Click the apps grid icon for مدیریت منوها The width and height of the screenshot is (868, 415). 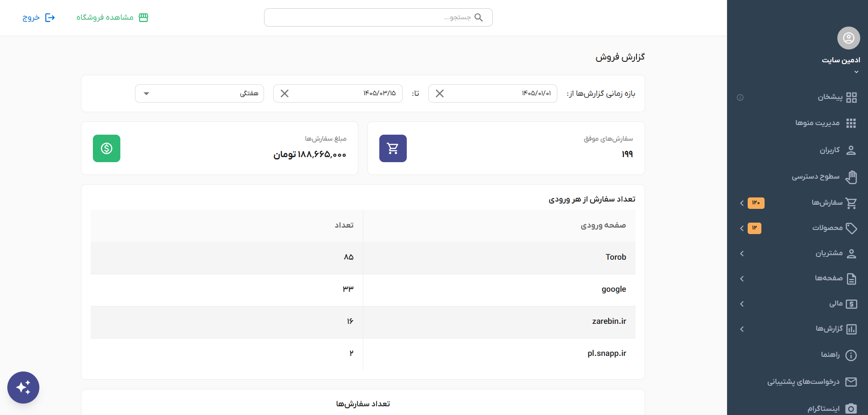coord(851,123)
